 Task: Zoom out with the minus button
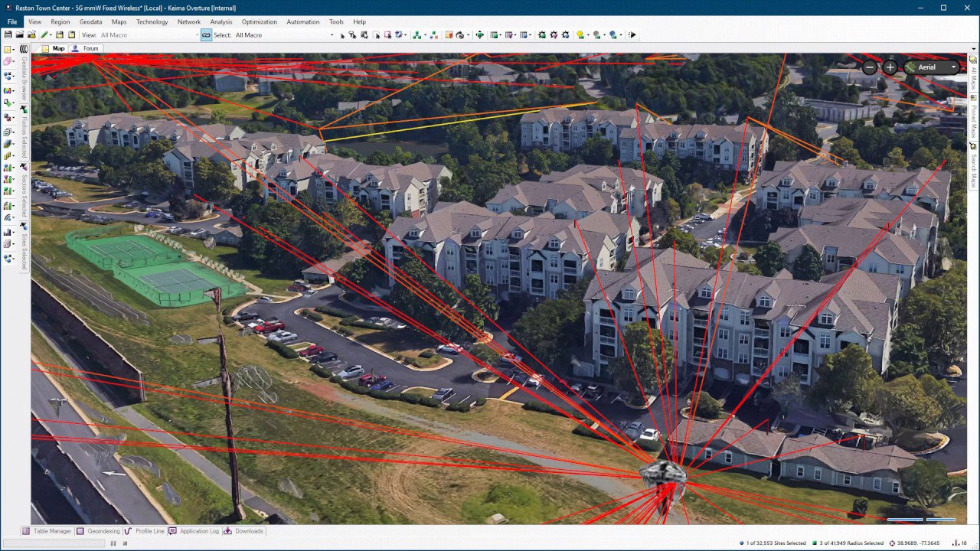coord(870,67)
